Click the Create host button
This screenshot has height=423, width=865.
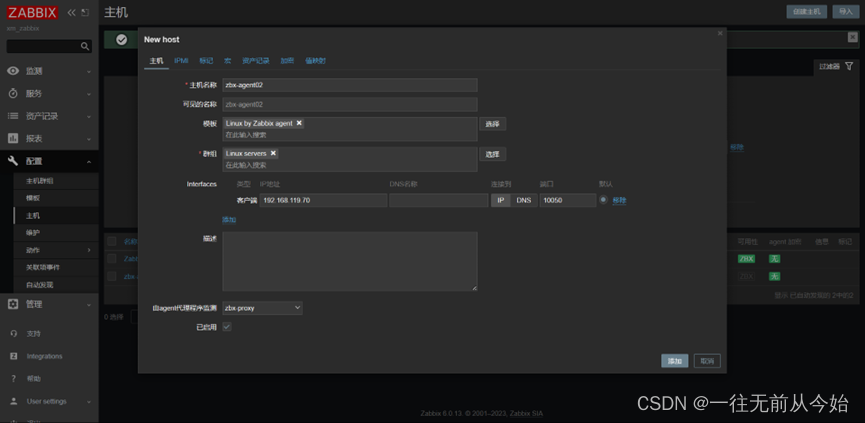pos(807,12)
